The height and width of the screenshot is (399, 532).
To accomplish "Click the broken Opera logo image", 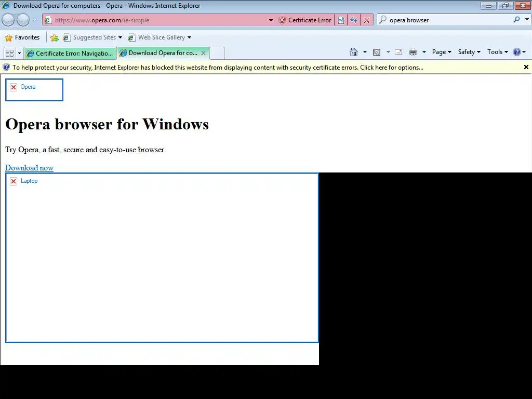I will (x=34, y=90).
